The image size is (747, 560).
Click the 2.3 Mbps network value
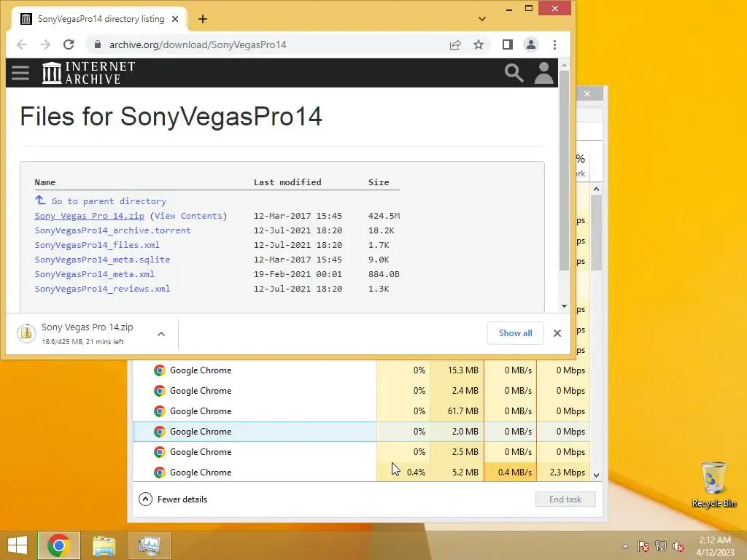(x=567, y=472)
